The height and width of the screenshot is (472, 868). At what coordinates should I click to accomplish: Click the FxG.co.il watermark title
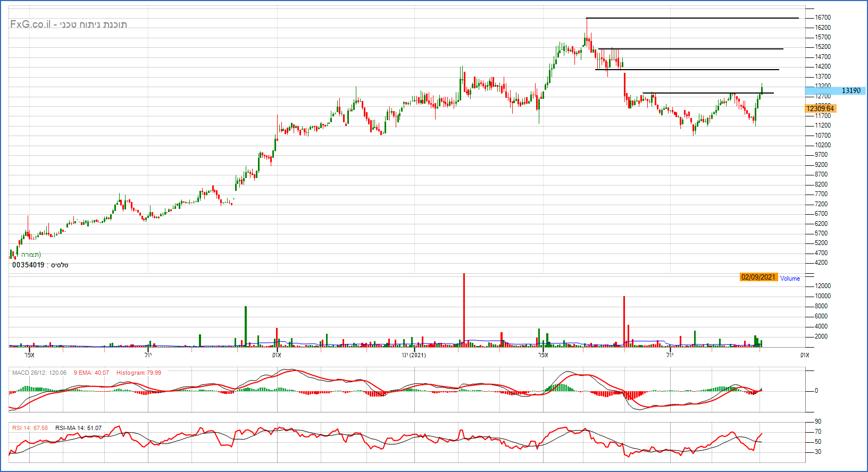[x=68, y=24]
